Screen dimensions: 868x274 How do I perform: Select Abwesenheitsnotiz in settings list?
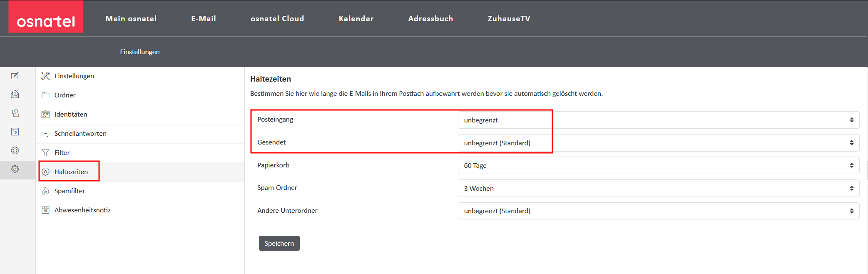click(82, 210)
